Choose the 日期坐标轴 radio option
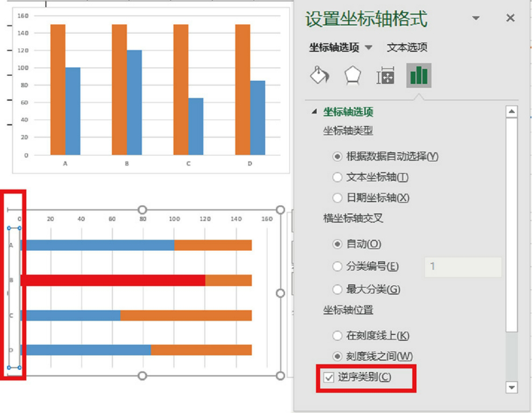Image resolution: width=532 pixels, height=413 pixels. point(337,198)
